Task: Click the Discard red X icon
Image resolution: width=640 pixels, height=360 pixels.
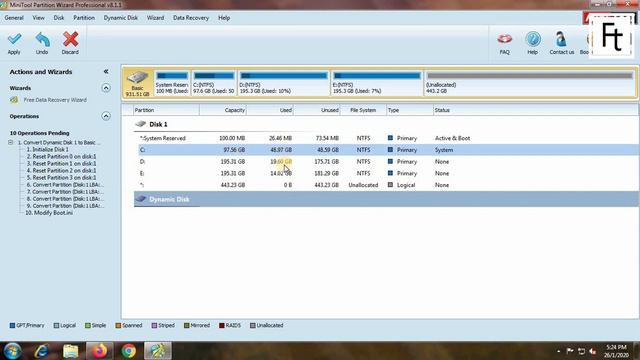Action: [70, 40]
